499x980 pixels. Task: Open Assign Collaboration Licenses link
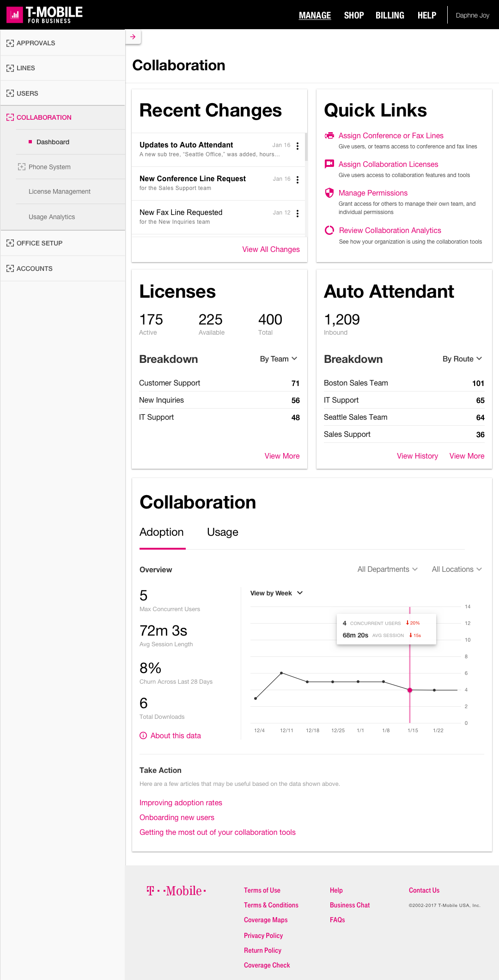(389, 164)
